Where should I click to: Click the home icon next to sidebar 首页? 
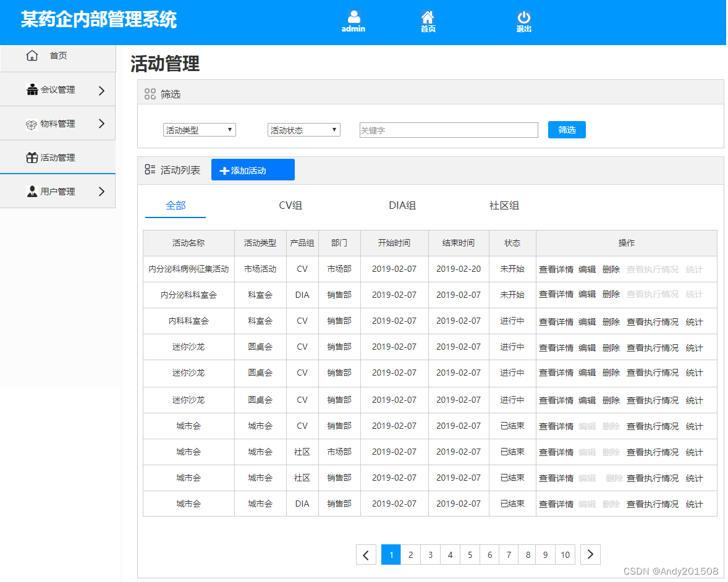(32, 55)
